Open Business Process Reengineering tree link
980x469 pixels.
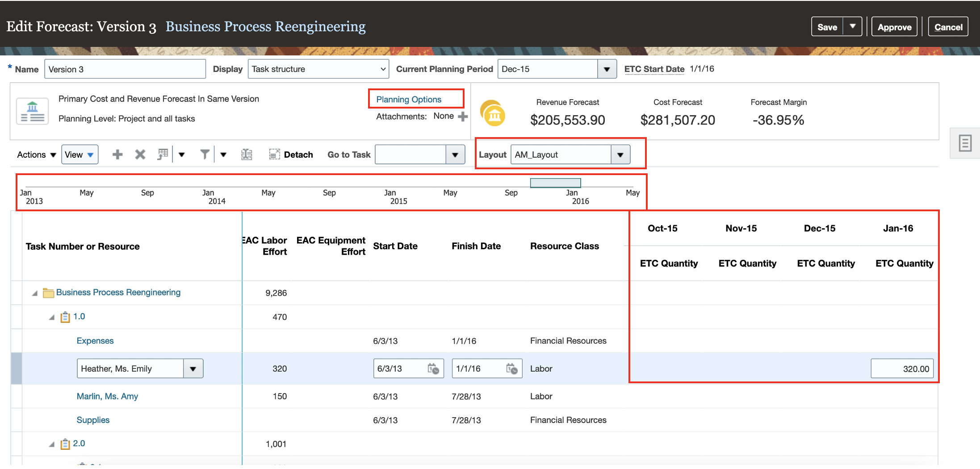coord(118,293)
